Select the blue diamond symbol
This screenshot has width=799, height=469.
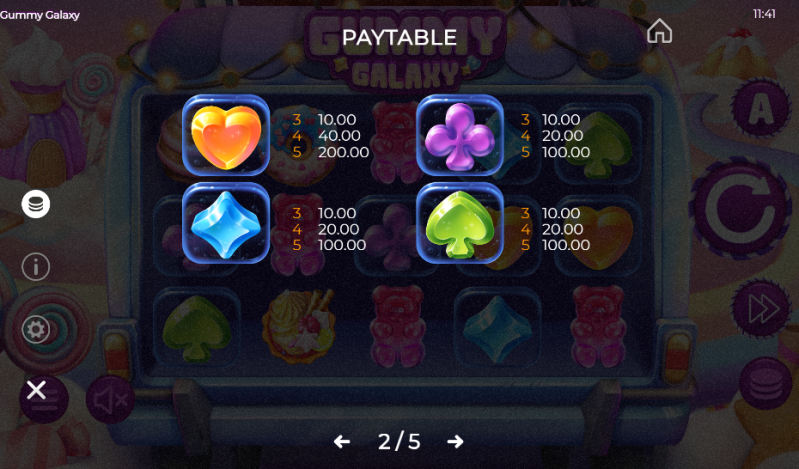coord(226,224)
